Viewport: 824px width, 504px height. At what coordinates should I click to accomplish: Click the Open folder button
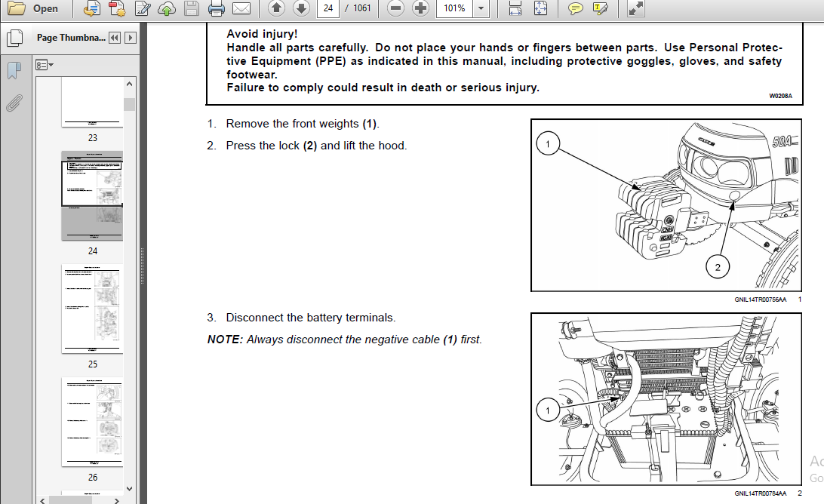(32, 8)
